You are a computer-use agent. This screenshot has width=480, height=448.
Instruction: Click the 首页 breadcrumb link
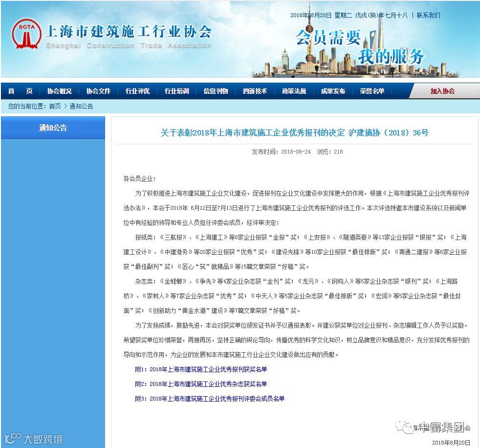pyautogui.click(x=55, y=106)
